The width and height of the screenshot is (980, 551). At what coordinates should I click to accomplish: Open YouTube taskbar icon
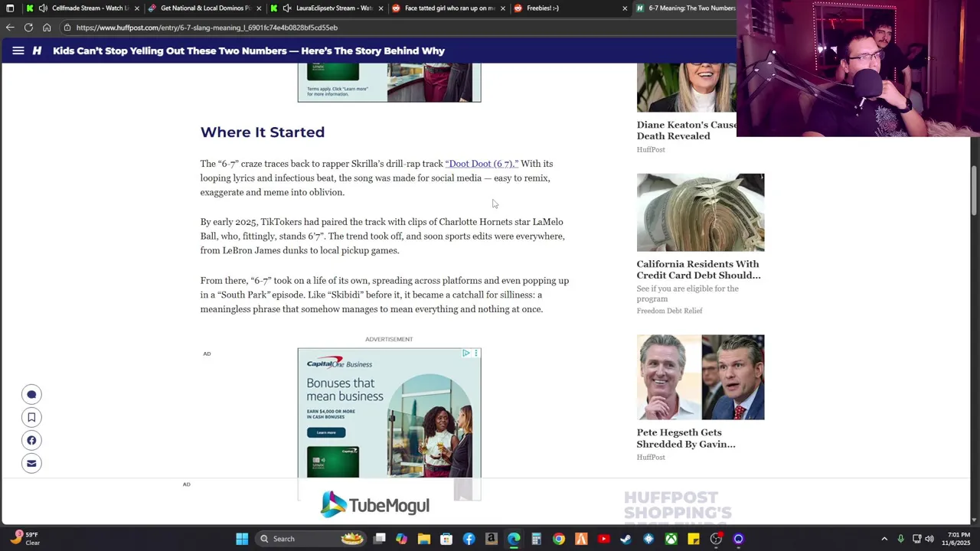pos(603,539)
